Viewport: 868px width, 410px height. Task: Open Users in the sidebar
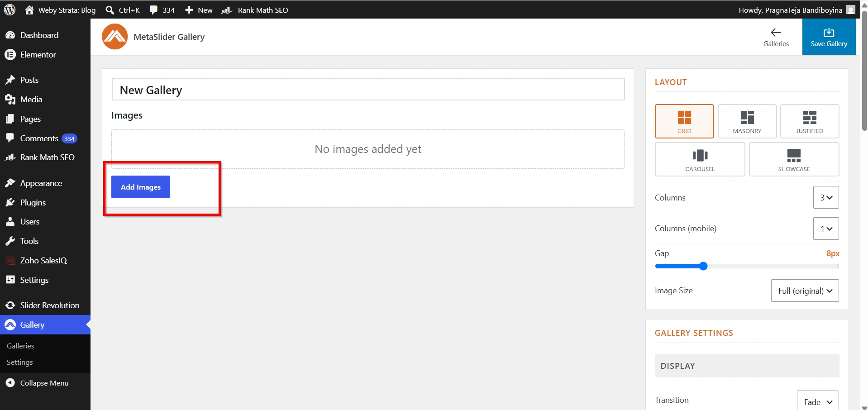(x=45, y=221)
